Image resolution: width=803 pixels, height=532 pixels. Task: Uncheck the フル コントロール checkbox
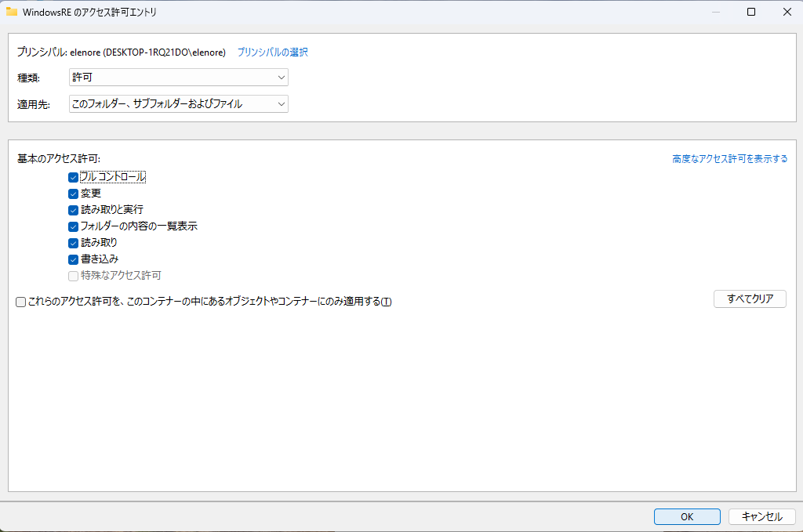(73, 177)
